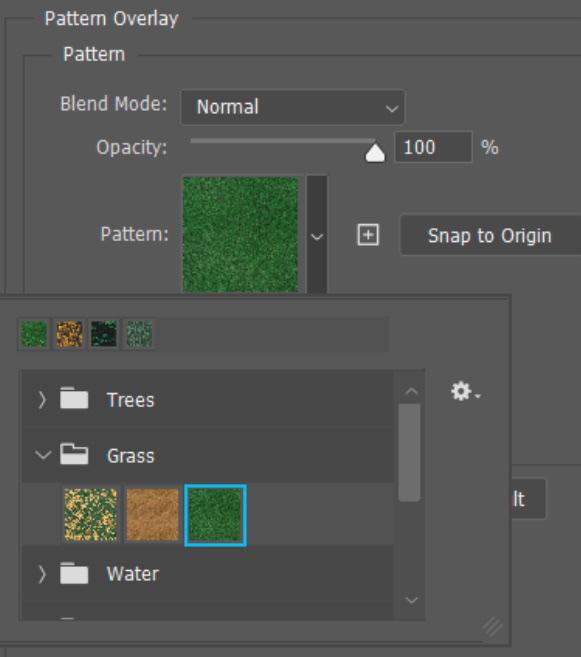Pick the recent orange leaf pattern swatch
The image size is (581, 657).
point(69,334)
